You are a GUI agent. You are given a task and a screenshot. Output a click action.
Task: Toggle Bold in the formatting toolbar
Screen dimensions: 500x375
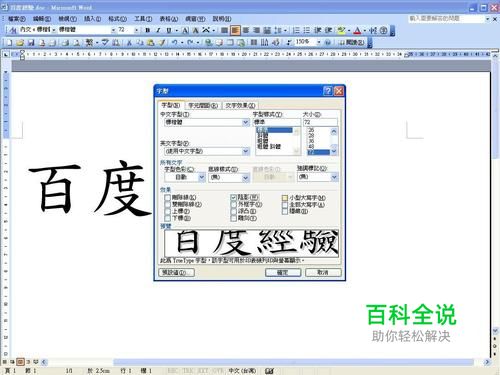tap(147, 30)
